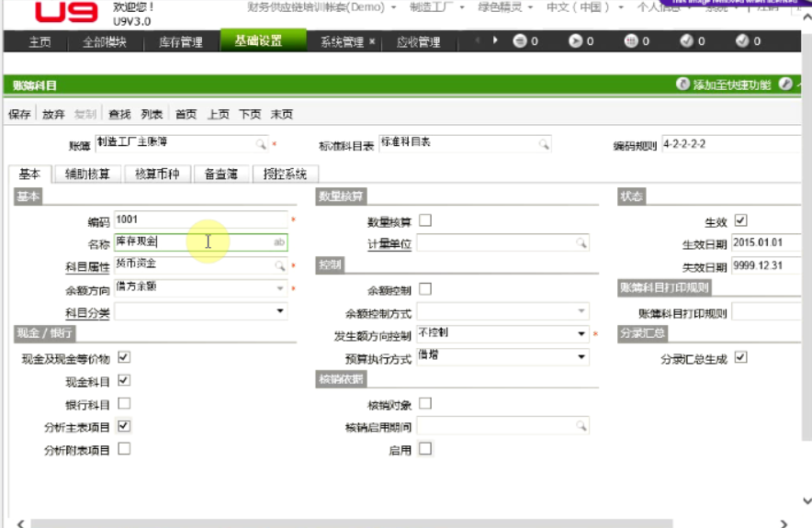Click the 计量单位 label link
This screenshot has height=528, width=812.
(x=389, y=244)
